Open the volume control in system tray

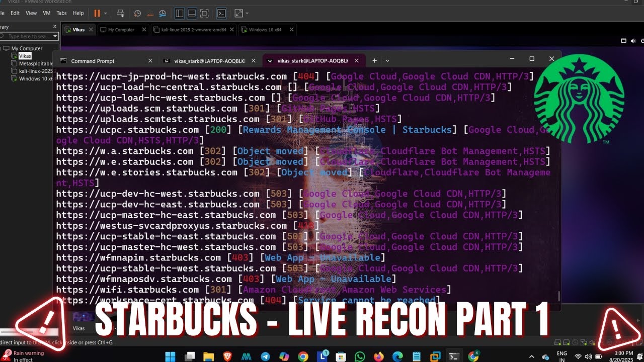589,356
